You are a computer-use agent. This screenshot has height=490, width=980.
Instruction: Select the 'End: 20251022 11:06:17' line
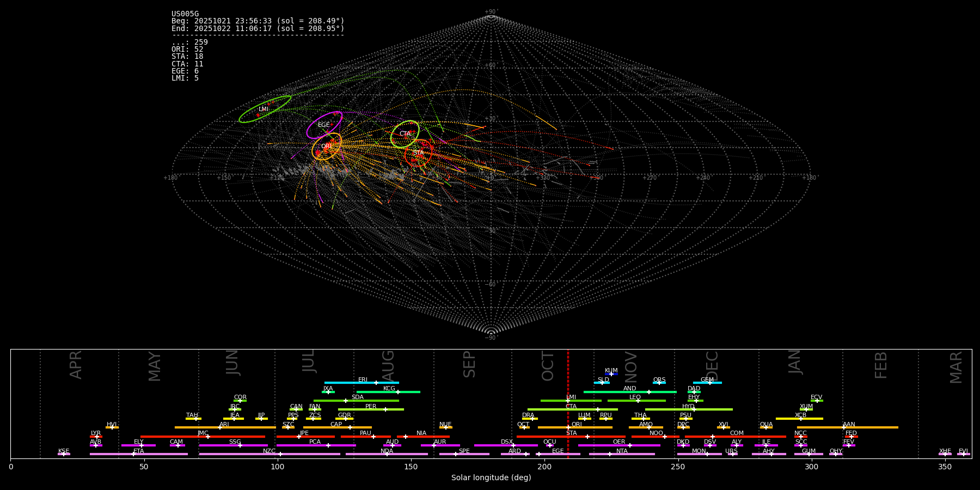pos(258,28)
